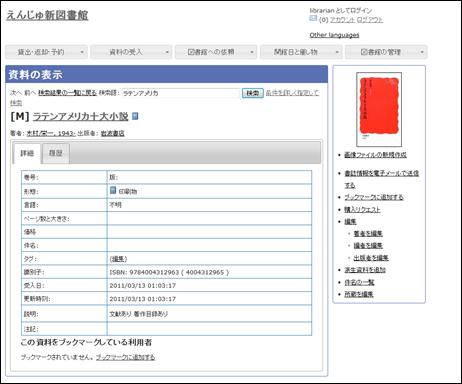Open the 購入リクエスト link

pyautogui.click(x=362, y=209)
